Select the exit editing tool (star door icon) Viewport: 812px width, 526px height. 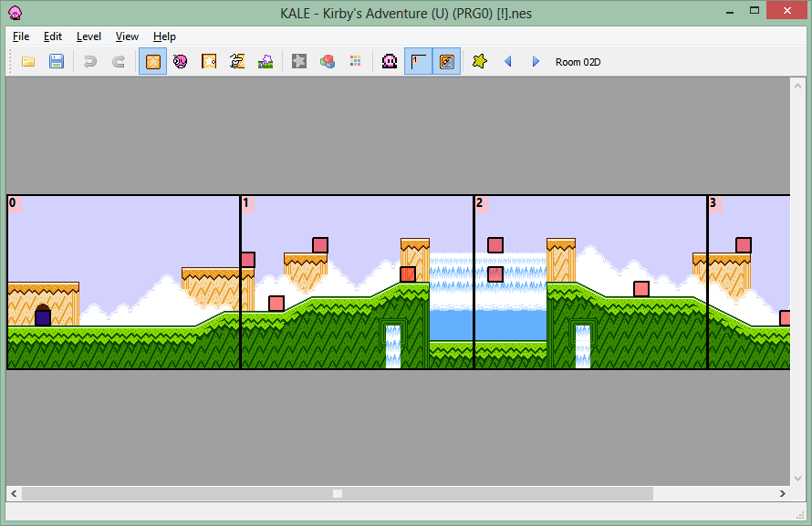point(209,62)
